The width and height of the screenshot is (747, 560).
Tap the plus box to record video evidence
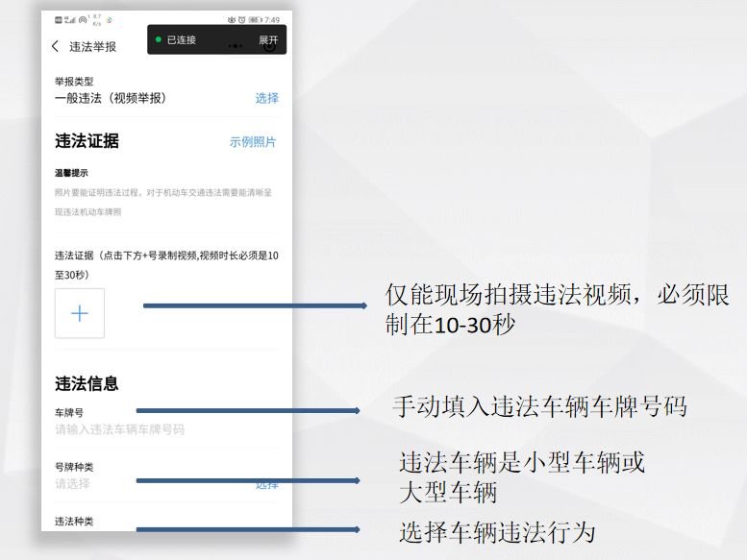coord(80,313)
